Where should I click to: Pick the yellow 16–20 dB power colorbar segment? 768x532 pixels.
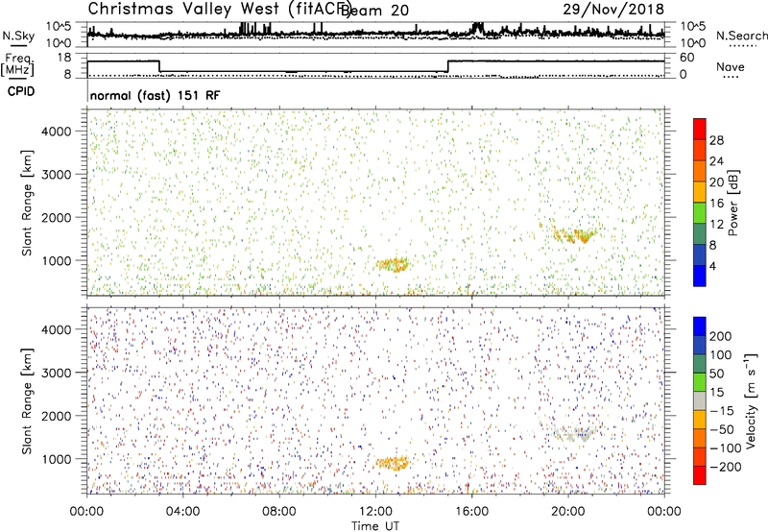coord(700,192)
